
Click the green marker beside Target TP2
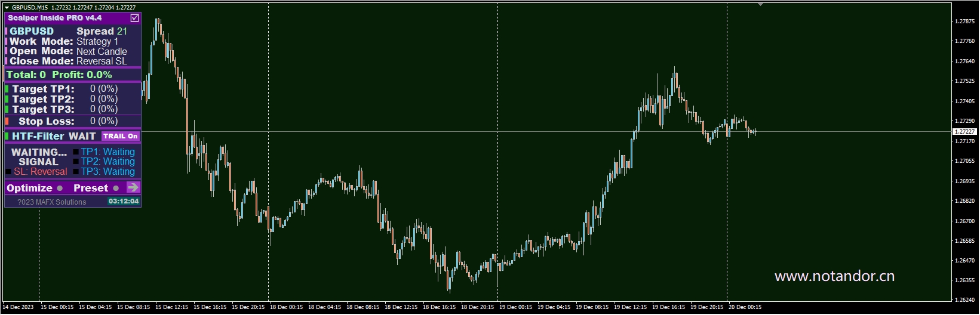tap(7, 99)
